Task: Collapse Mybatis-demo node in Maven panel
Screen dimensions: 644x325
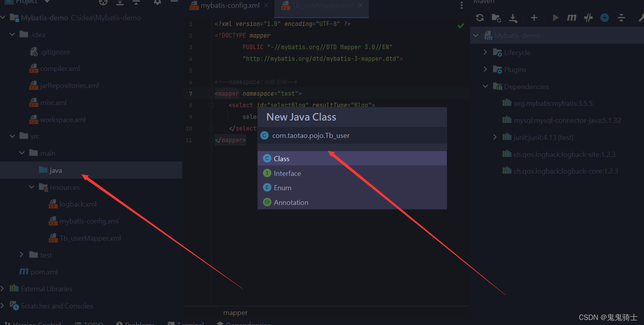Action: (x=476, y=35)
